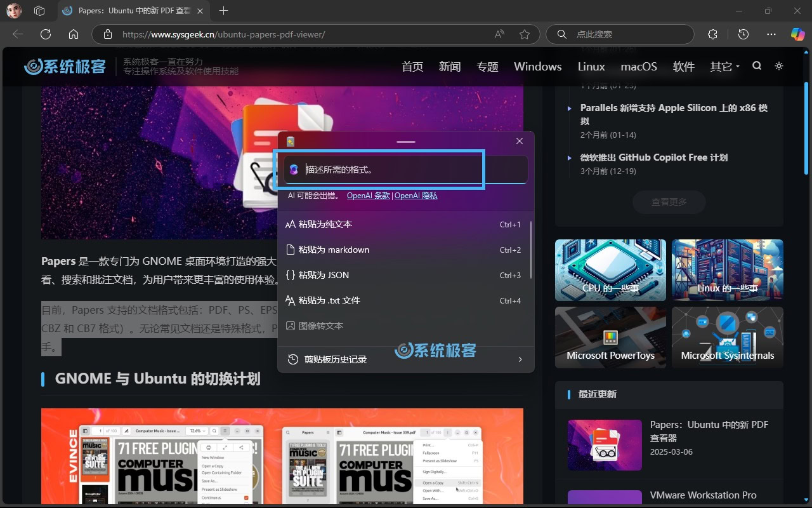Viewport: 812px width, 508px height.
Task: Activate read aloud icon in address bar
Action: pos(500,34)
